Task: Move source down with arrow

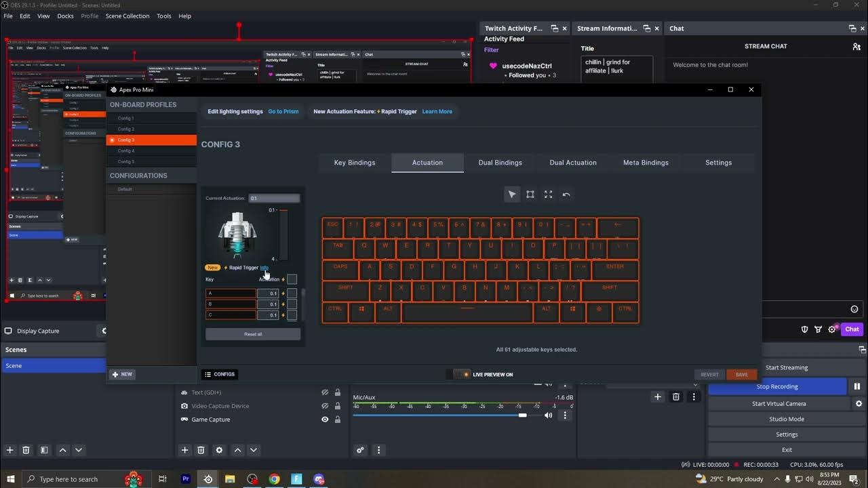Action: pos(254,450)
